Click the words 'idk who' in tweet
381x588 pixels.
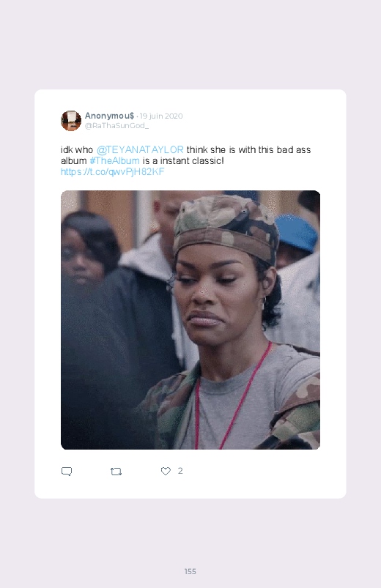[77, 149]
